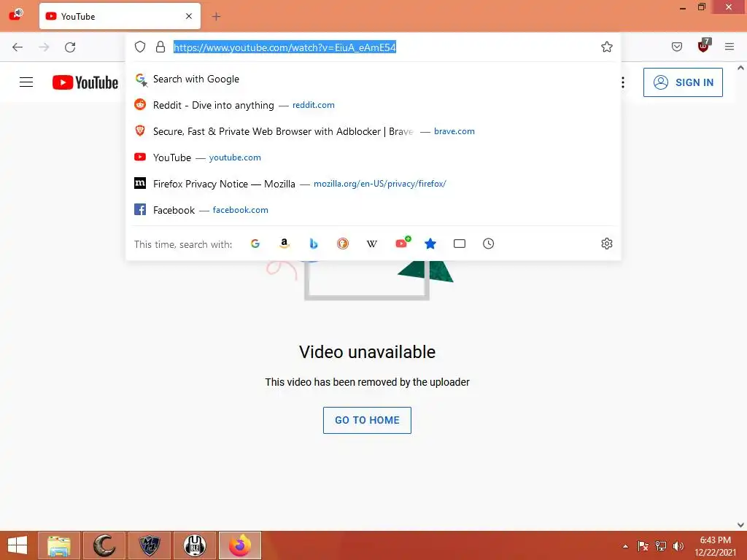View site security via padlock icon
The height and width of the screenshot is (560, 747).
click(160, 47)
